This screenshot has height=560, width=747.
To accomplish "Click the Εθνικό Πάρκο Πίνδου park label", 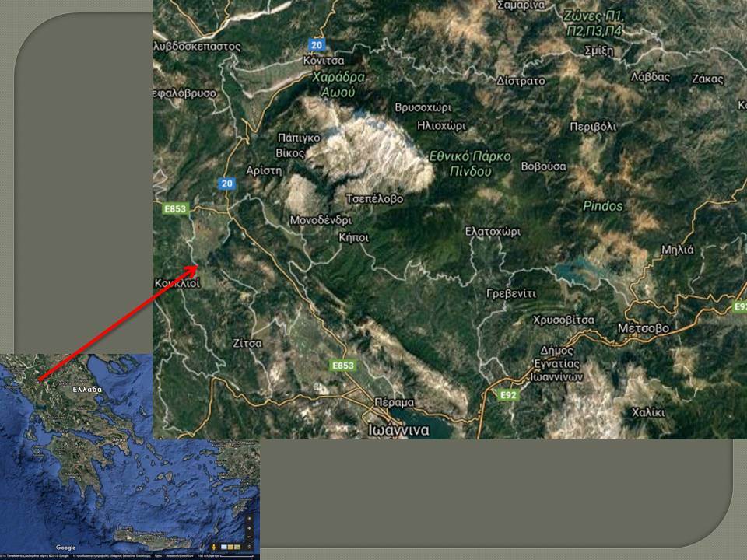I will (470, 163).
